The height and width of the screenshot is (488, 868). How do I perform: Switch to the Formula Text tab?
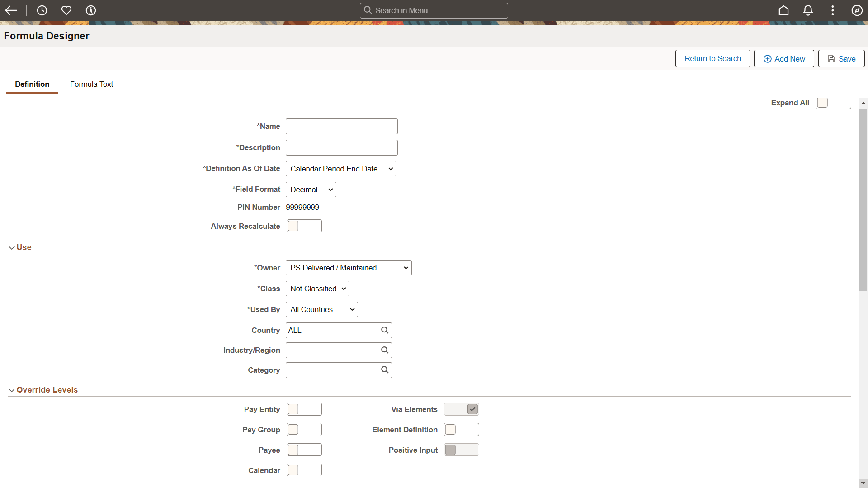pyautogui.click(x=91, y=84)
